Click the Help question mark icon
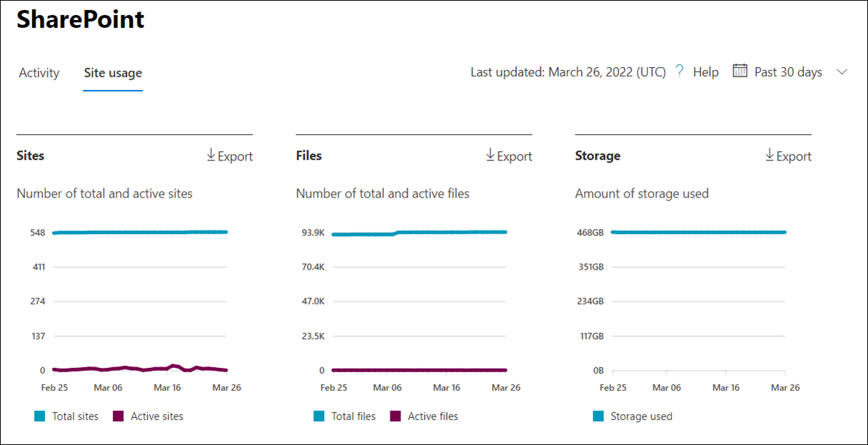 [x=680, y=71]
